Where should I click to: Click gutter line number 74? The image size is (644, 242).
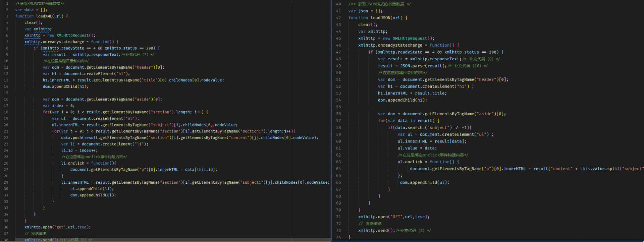[x=338, y=237]
